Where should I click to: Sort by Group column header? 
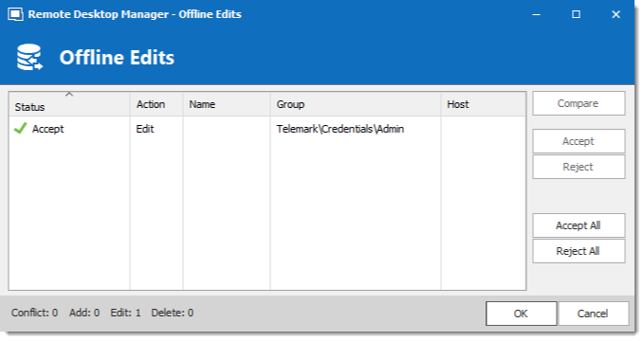pos(356,104)
